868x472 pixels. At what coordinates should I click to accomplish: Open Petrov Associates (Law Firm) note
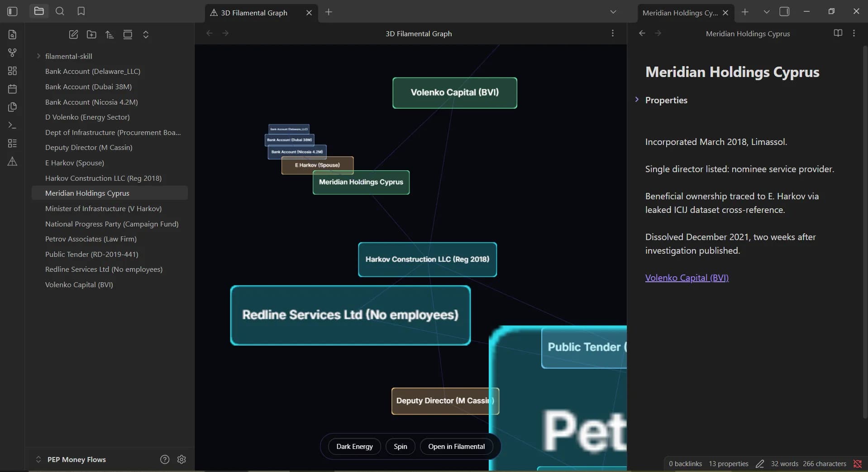pyautogui.click(x=110, y=239)
